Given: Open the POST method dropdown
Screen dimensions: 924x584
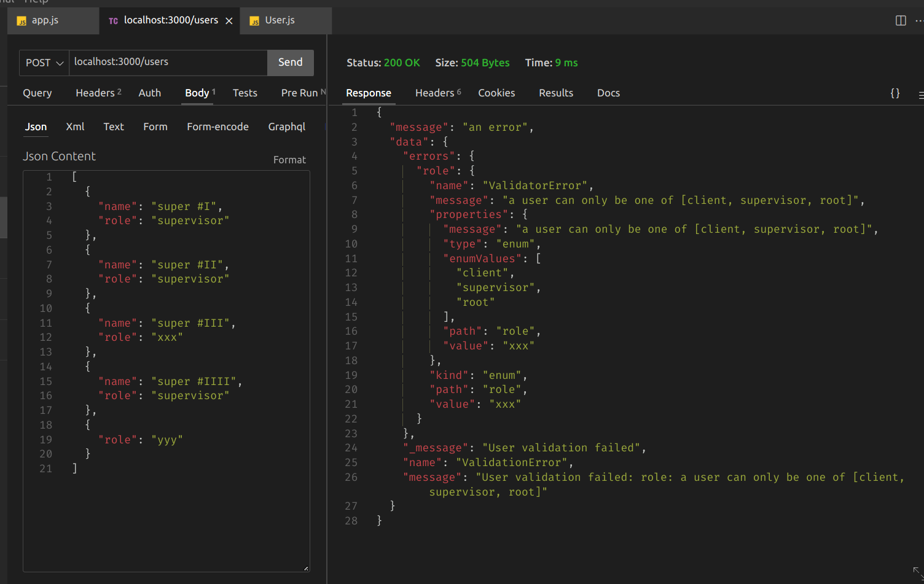Looking at the screenshot, I should [44, 63].
